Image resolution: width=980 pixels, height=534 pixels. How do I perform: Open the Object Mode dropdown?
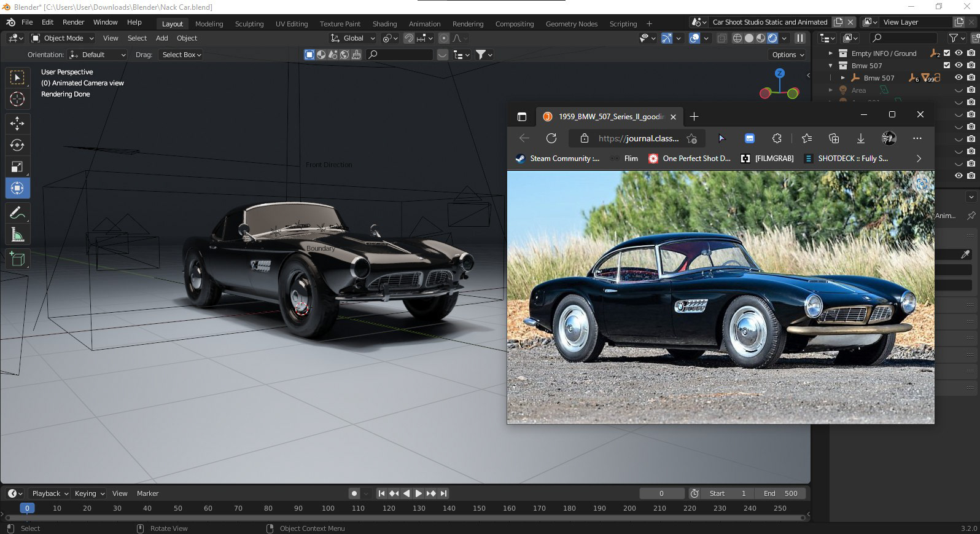pos(63,38)
